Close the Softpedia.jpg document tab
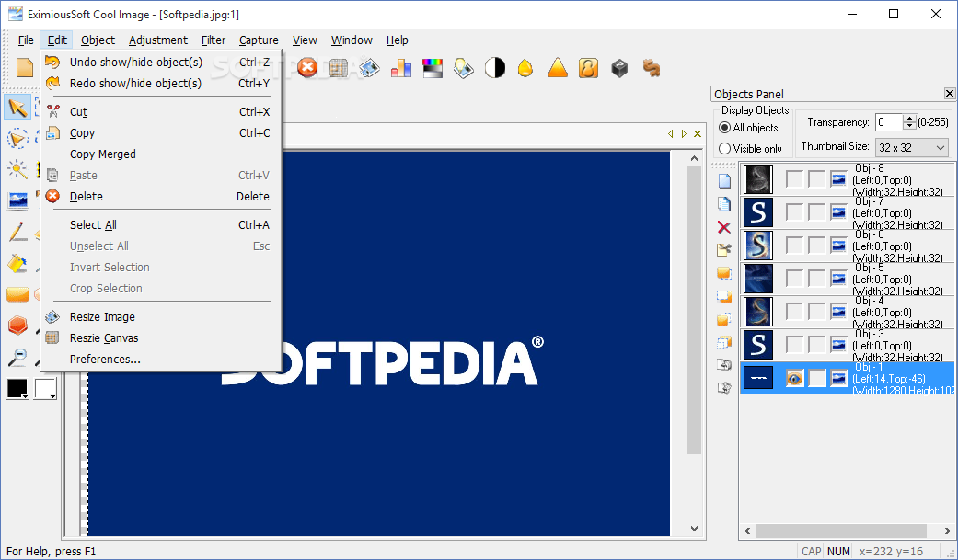958x560 pixels. point(698,133)
